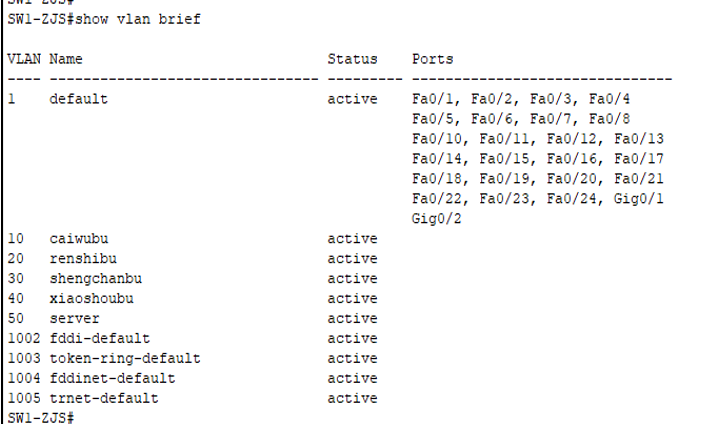Click the token-ring-default VLAN name
The image size is (723, 431).
(x=125, y=358)
